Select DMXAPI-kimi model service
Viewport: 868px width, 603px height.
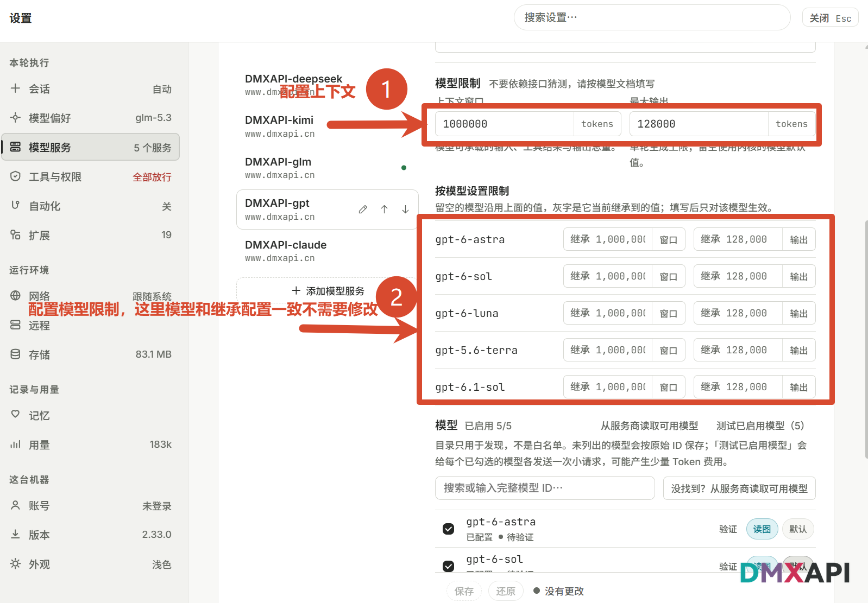tap(328, 126)
